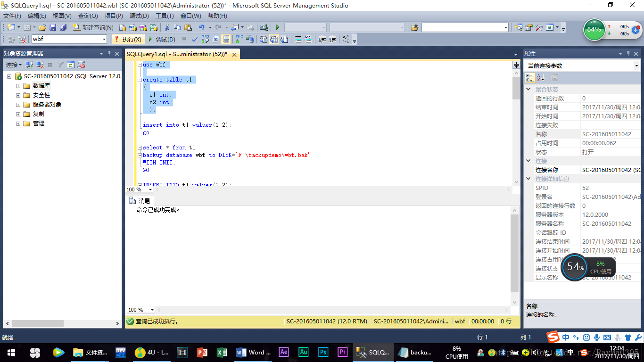Toggle Results to Text output mode
The height and width of the screenshot is (362, 644).
(x=263, y=39)
